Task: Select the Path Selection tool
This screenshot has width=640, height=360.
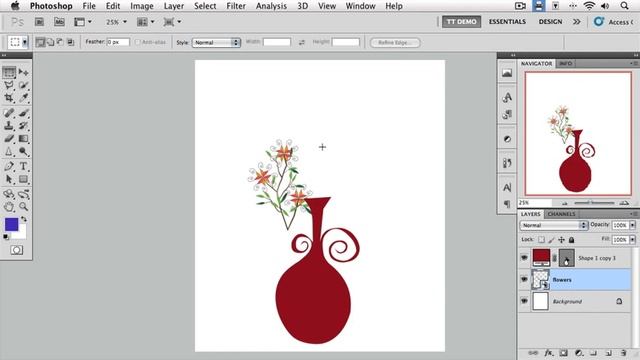Action: point(9,179)
